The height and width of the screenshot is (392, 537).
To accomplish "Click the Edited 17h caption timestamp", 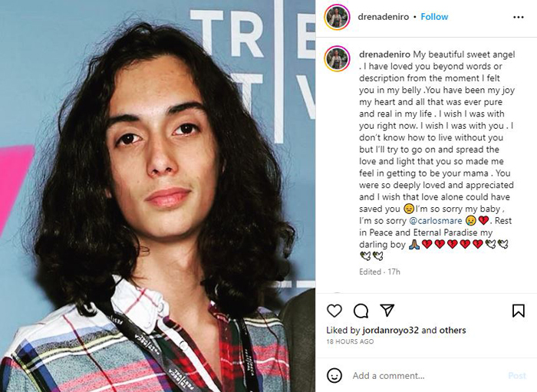I will 380,272.
